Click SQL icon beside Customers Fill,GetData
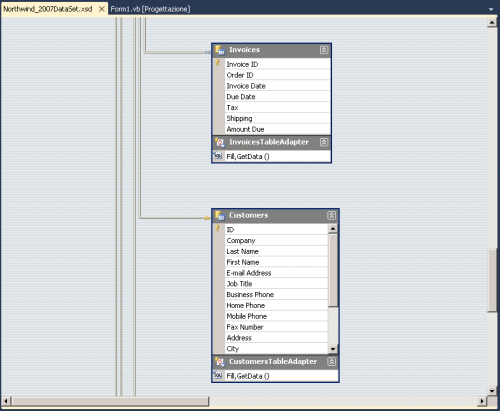 click(x=218, y=375)
